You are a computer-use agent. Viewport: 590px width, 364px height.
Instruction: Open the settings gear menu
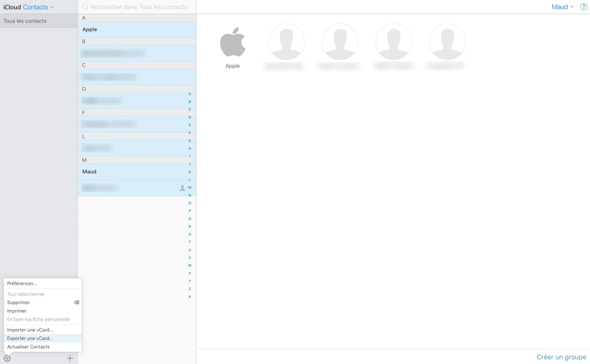(7, 358)
